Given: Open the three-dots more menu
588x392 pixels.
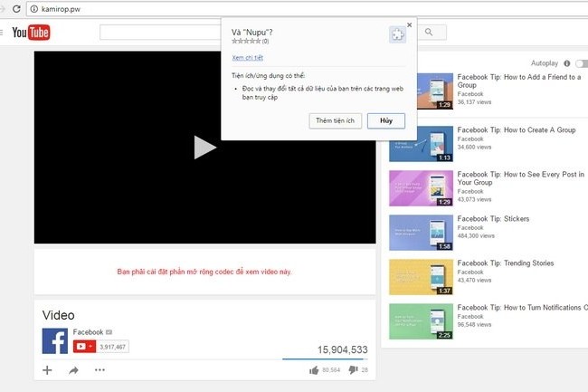Looking at the screenshot, I should pyautogui.click(x=100, y=370).
